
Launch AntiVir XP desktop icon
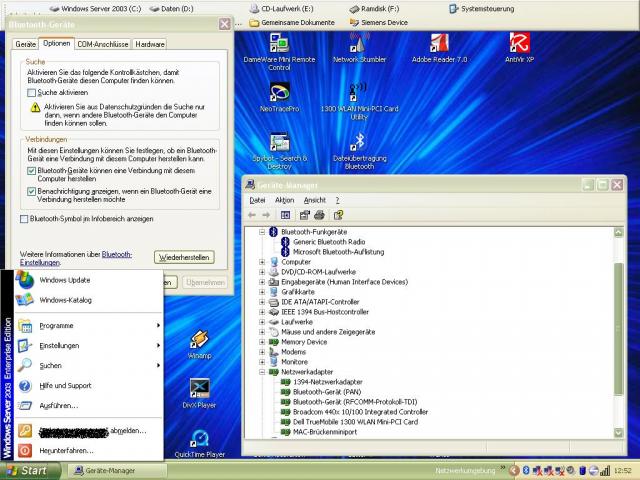[x=519, y=48]
